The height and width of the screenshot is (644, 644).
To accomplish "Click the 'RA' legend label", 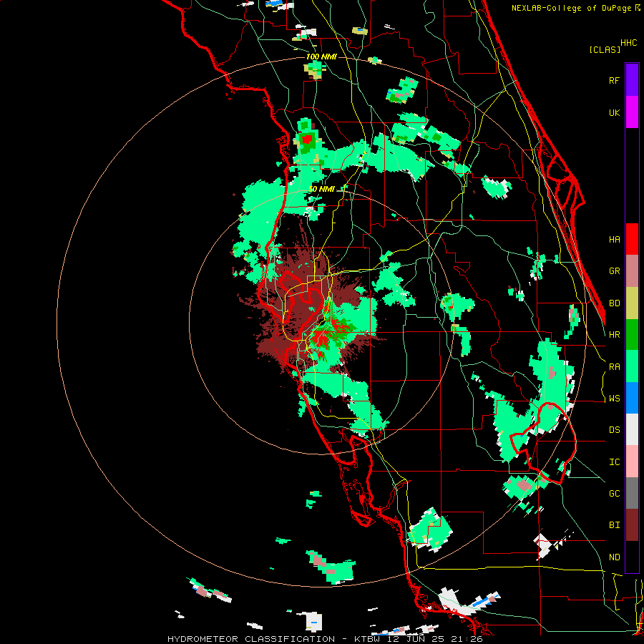I will (614, 367).
